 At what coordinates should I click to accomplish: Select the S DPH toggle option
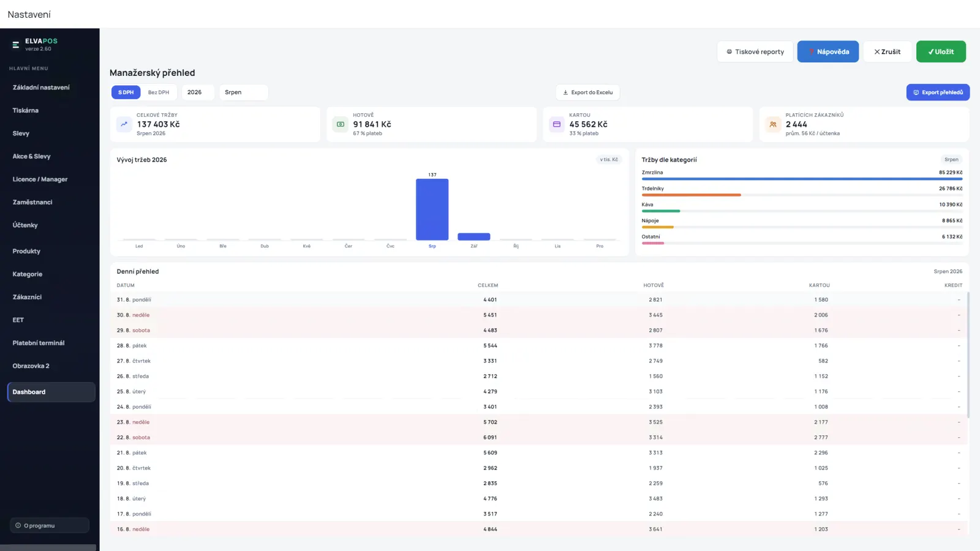126,92
